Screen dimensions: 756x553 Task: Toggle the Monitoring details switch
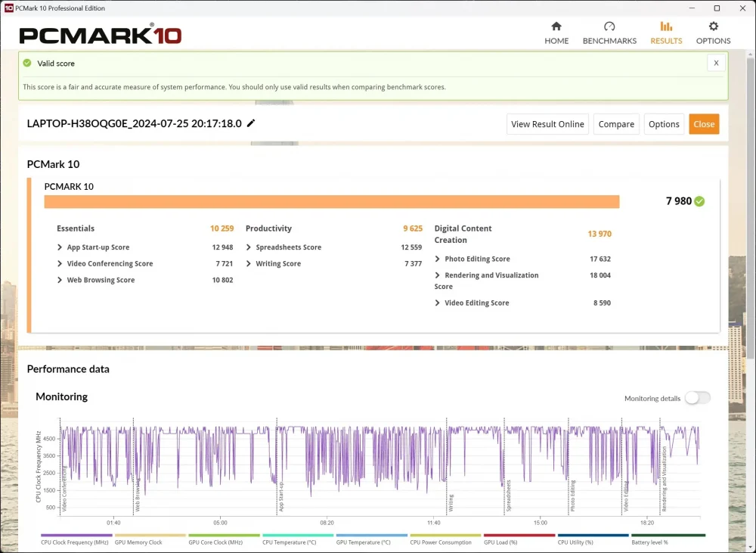[698, 398]
